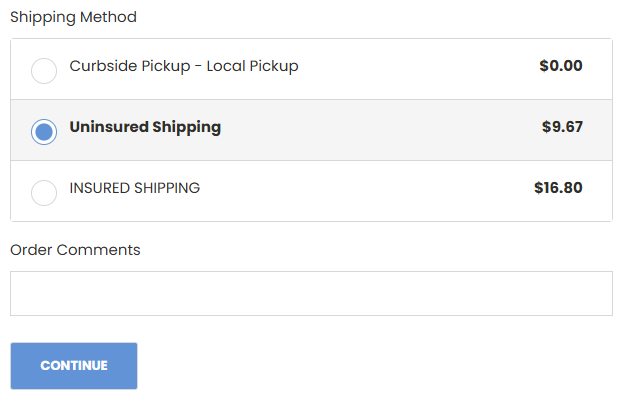Click the $0.00 shipping price
Viewport: 623px width, 410px height.
pyautogui.click(x=560, y=67)
